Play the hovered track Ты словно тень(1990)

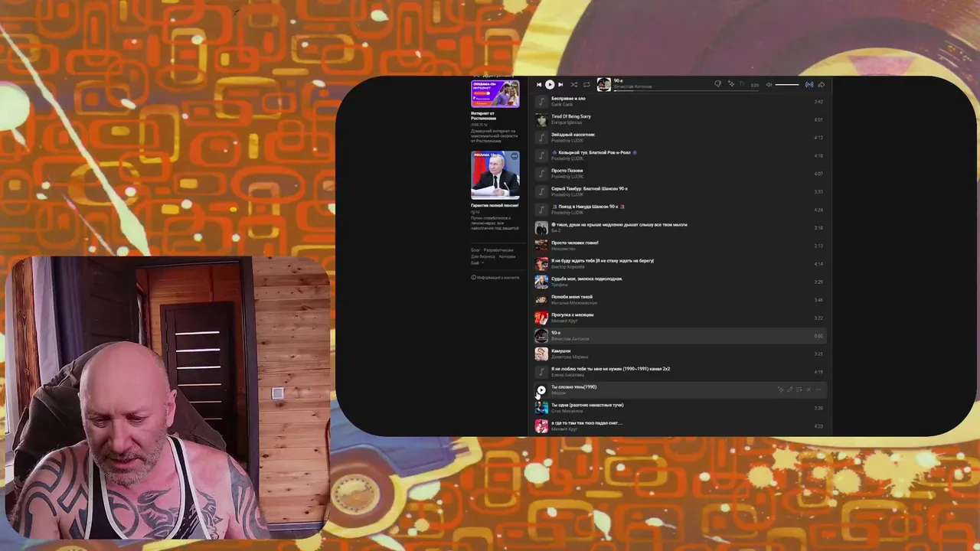541,390
